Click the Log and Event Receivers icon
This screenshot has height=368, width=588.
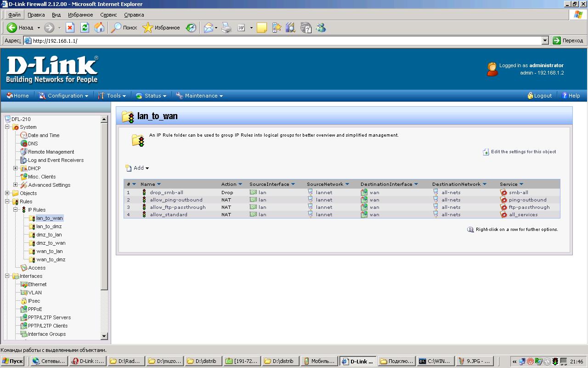point(24,160)
